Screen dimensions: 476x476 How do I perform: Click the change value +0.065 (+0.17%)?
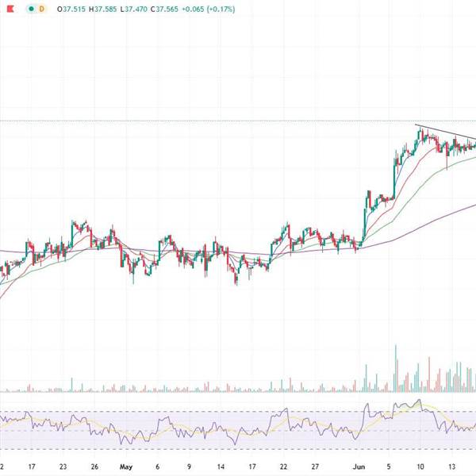[x=208, y=9]
